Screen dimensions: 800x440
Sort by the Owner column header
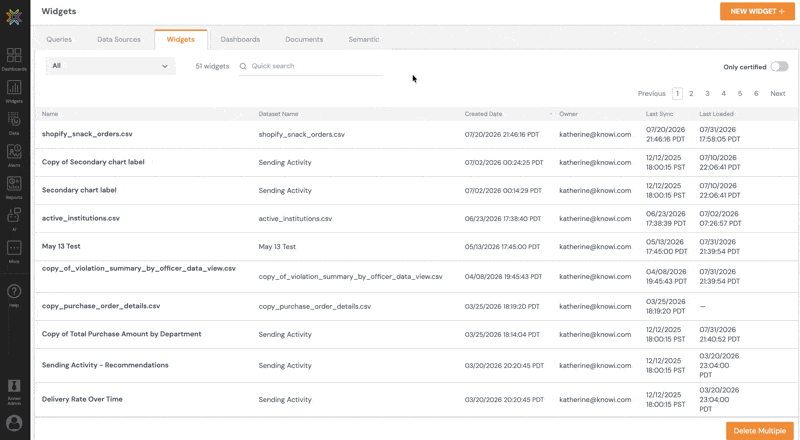(568, 114)
